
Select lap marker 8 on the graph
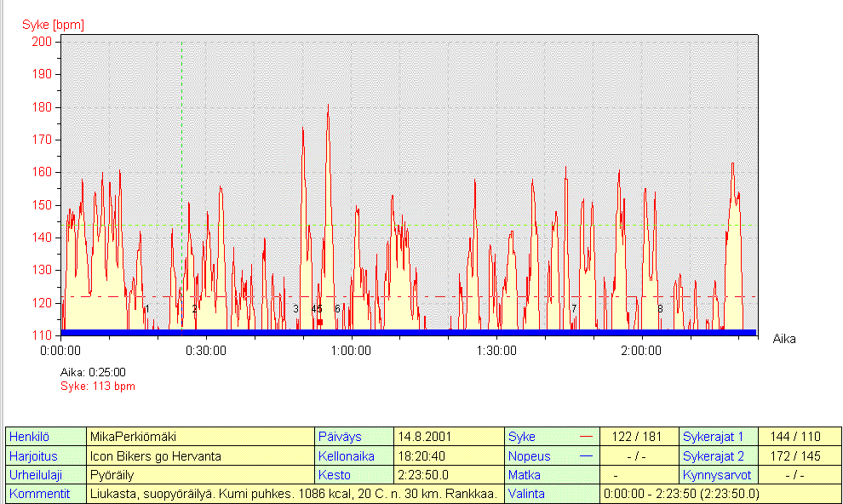[660, 309]
